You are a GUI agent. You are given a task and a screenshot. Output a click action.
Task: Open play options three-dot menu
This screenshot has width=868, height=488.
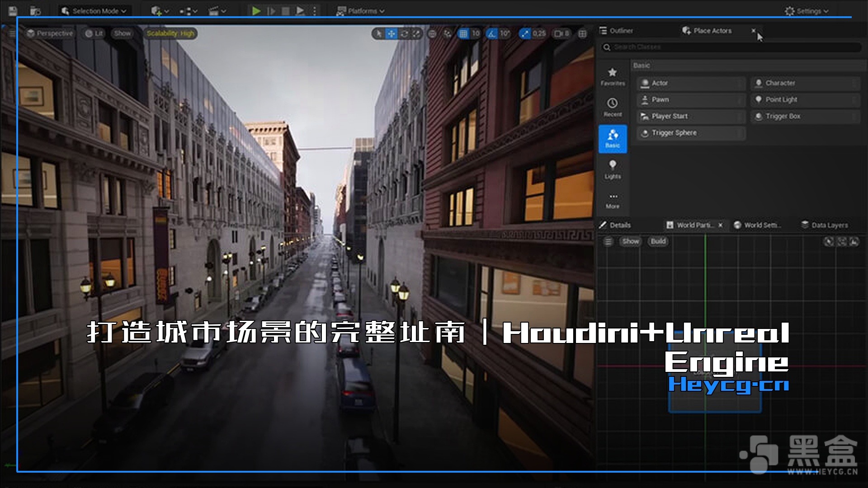coord(315,11)
